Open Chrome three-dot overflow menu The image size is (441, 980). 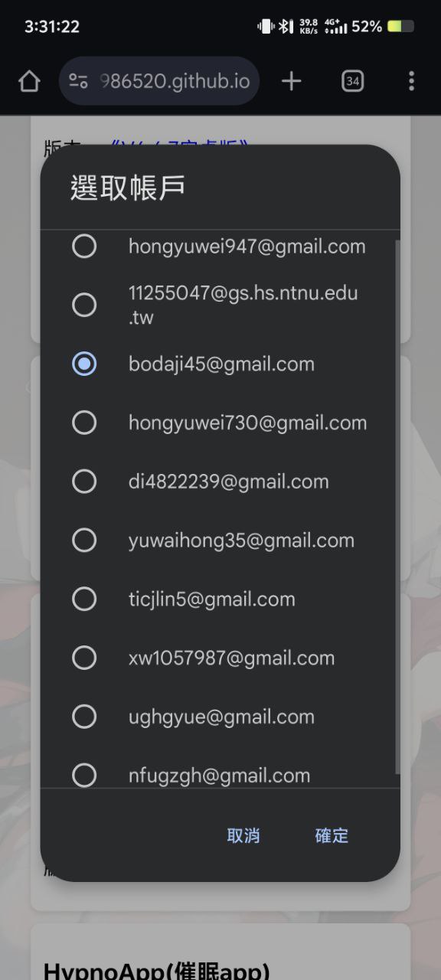[x=411, y=81]
